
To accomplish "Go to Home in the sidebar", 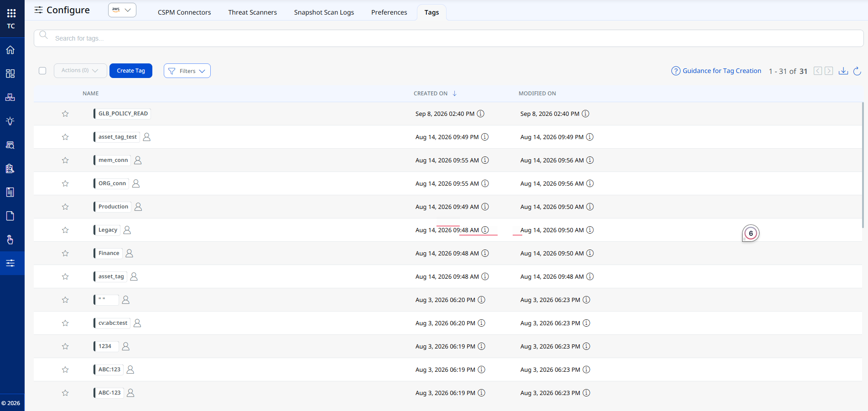I will [x=10, y=50].
